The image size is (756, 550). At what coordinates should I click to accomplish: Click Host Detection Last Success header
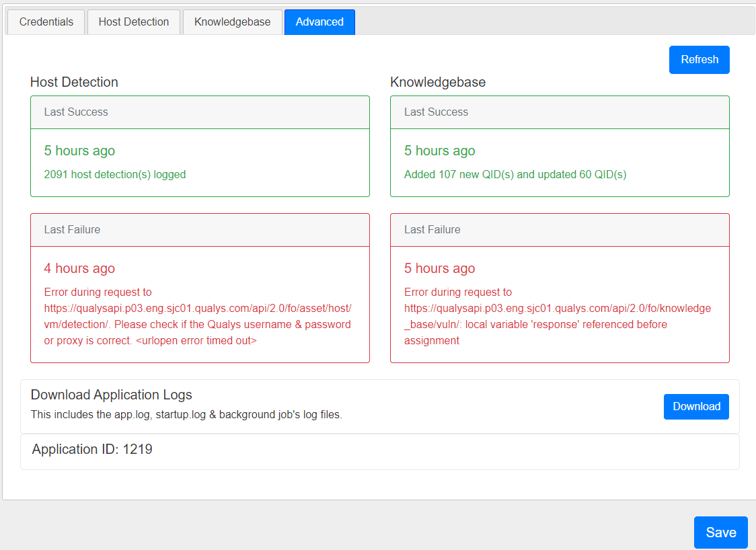[76, 112]
